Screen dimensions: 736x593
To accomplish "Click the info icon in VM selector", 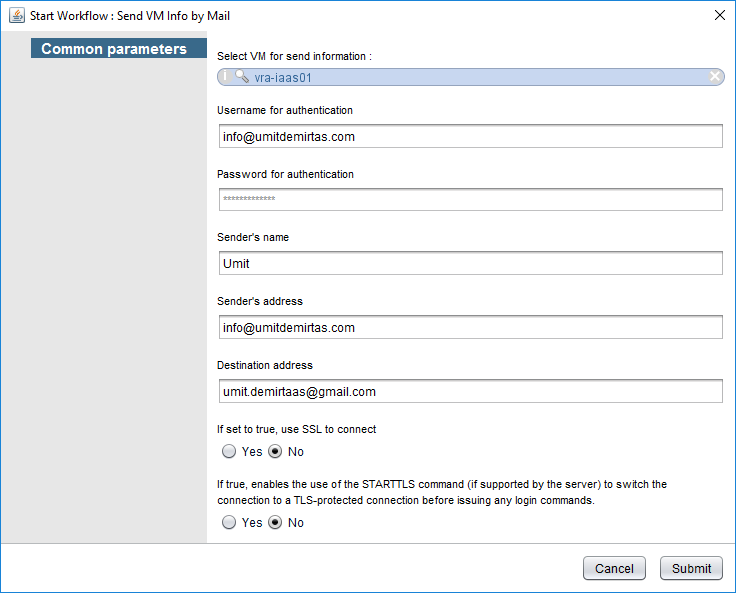I will (225, 76).
